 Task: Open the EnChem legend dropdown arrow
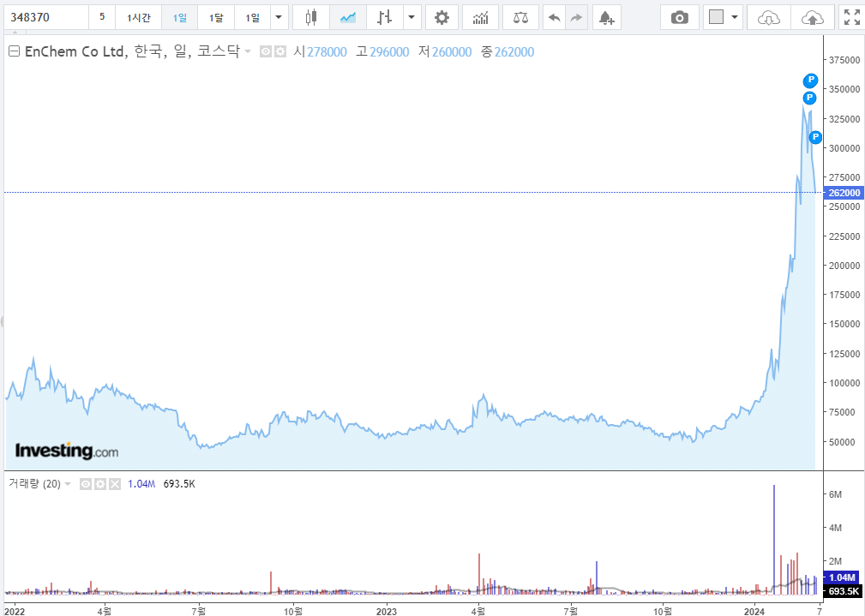(248, 52)
